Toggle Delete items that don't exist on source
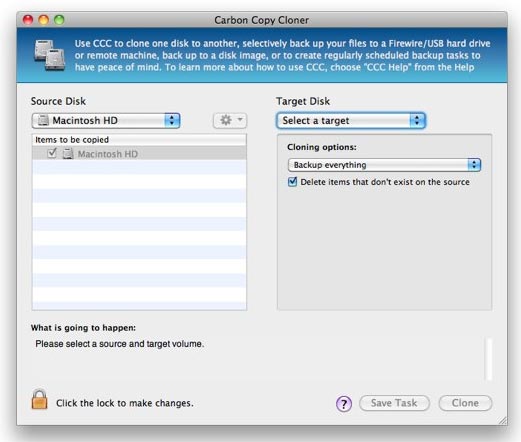The image size is (521, 442). 292,182
